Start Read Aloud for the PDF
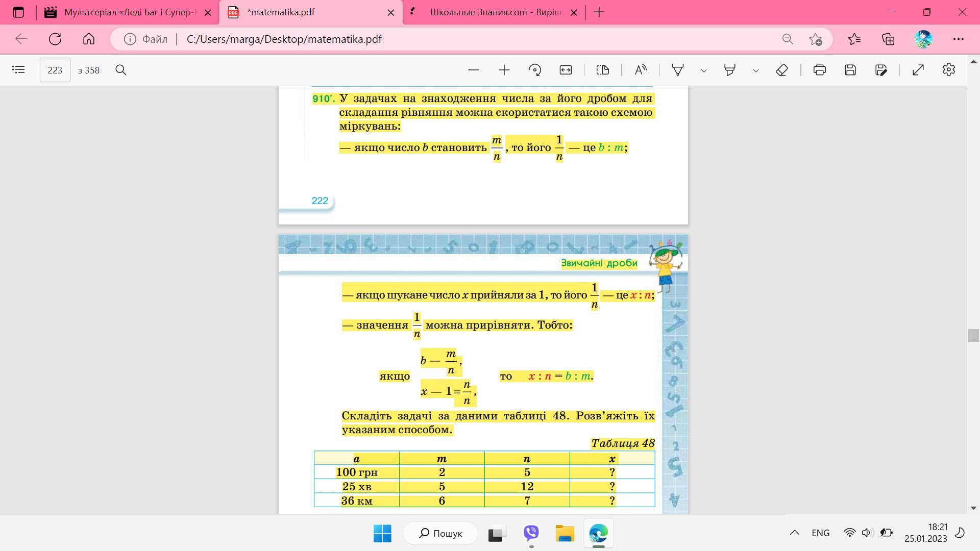Viewport: 980px width, 551px height. [x=641, y=70]
